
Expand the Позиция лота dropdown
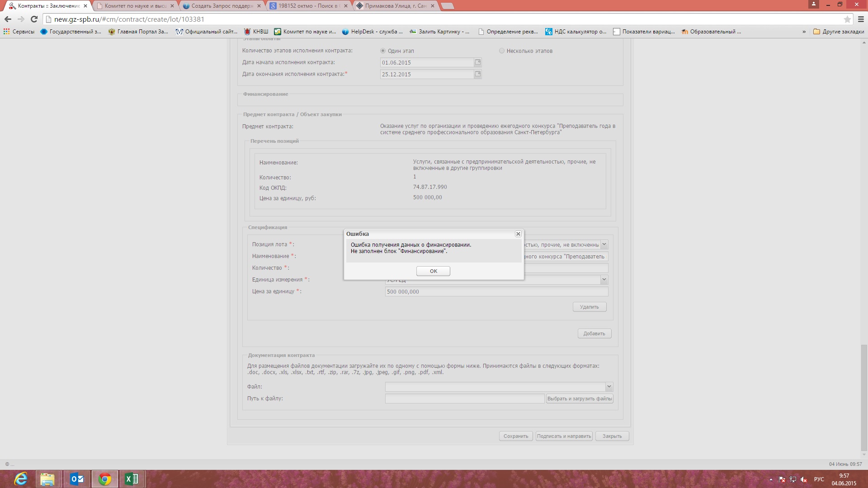click(x=604, y=244)
